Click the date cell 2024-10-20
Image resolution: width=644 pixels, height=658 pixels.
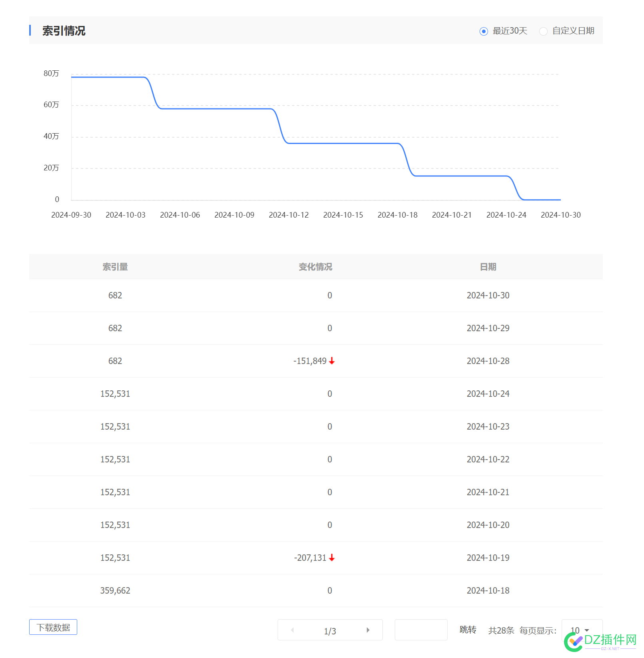(488, 525)
